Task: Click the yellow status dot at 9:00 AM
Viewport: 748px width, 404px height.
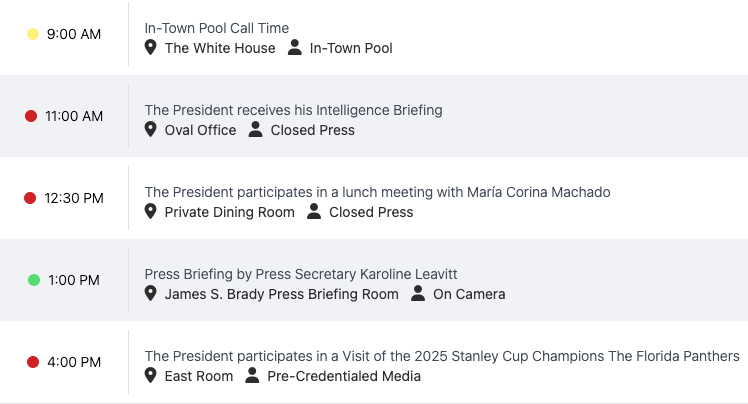Action: (x=32, y=34)
